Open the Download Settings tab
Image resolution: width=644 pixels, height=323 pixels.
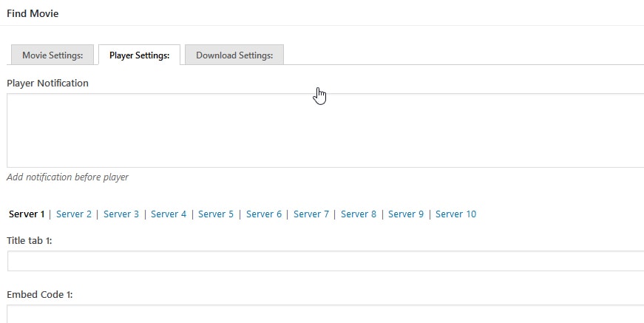point(234,55)
